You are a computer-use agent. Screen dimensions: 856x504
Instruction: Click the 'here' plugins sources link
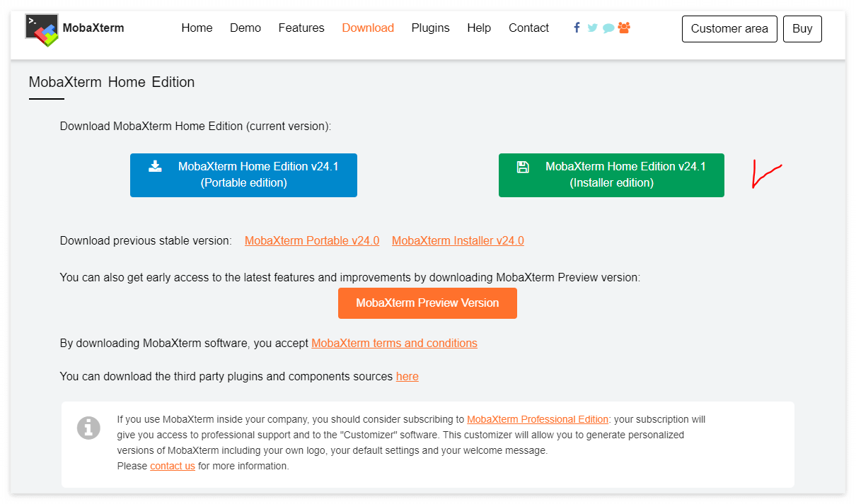(x=407, y=377)
